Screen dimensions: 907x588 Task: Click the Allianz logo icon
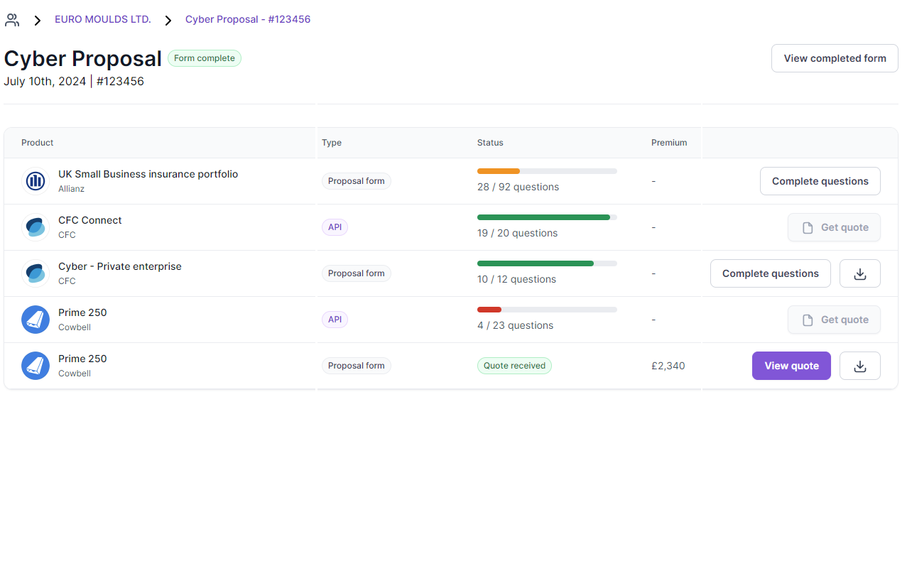[36, 181]
